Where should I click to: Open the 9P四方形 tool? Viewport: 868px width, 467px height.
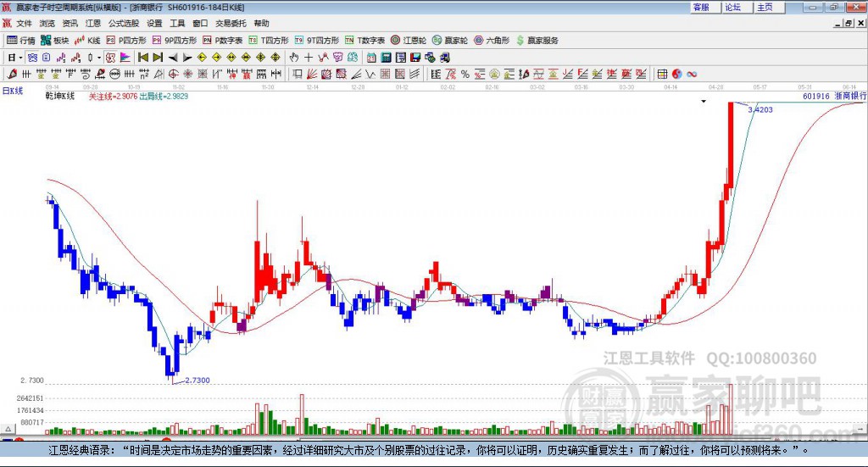tap(175, 41)
